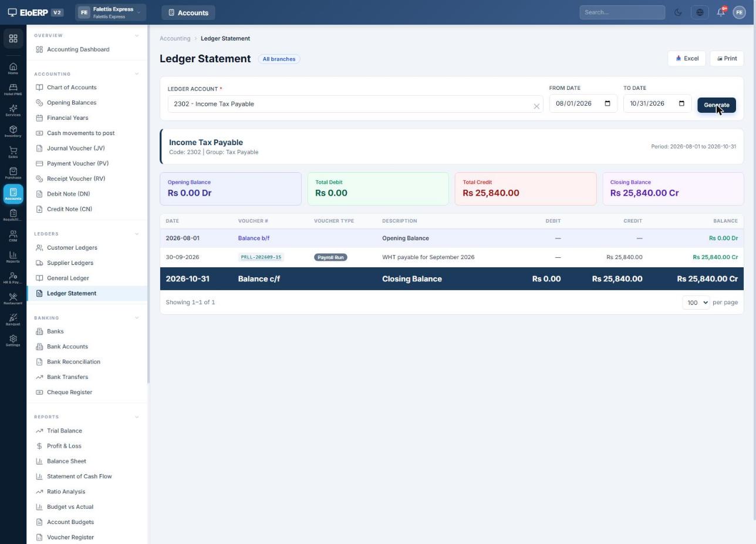756x544 pixels.
Task: Open the Hotel PMS module icon
Action: pos(13,89)
